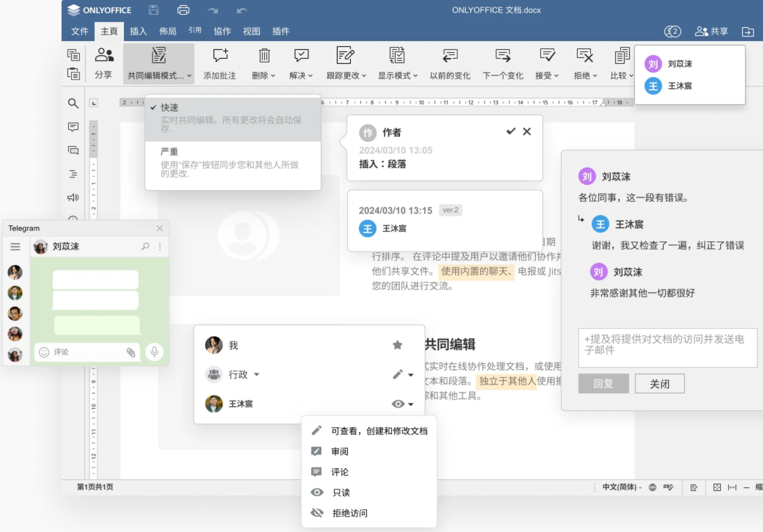This screenshot has height=532, width=763.
Task: Expand the 行政 group dropdown arrow
Action: [257, 375]
